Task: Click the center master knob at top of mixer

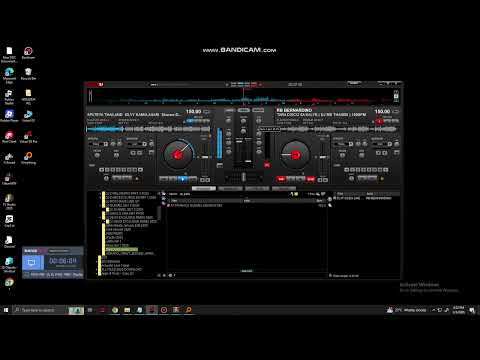Action: click(244, 121)
